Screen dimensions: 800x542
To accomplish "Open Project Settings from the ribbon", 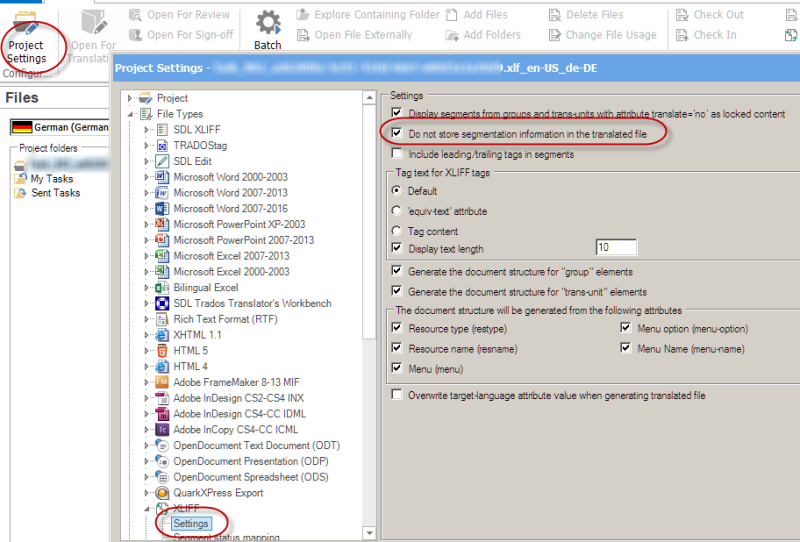I will (27, 39).
